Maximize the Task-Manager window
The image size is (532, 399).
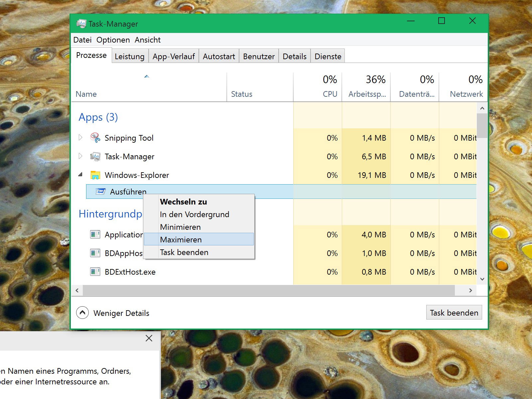point(442,21)
